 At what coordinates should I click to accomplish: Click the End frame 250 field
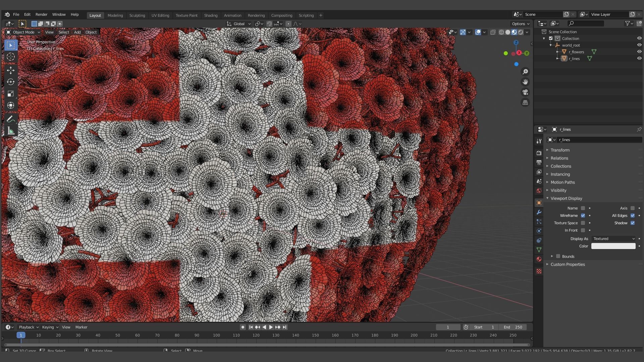click(513, 327)
